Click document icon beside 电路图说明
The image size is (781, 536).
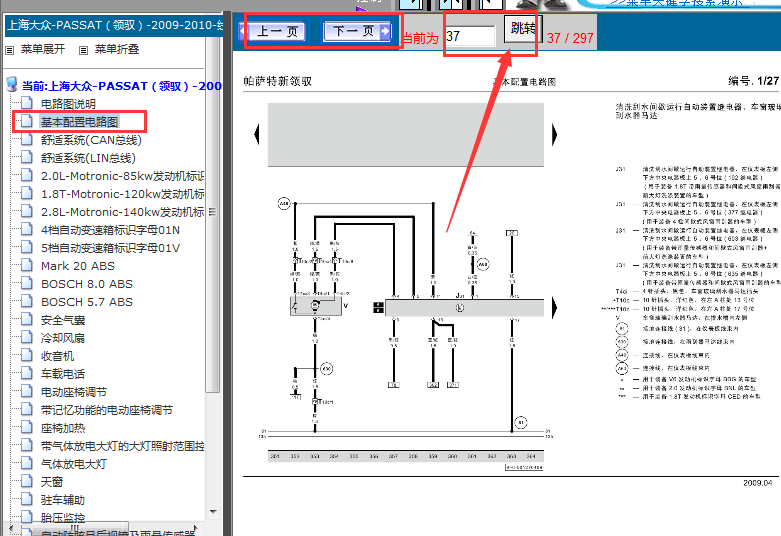(x=27, y=103)
